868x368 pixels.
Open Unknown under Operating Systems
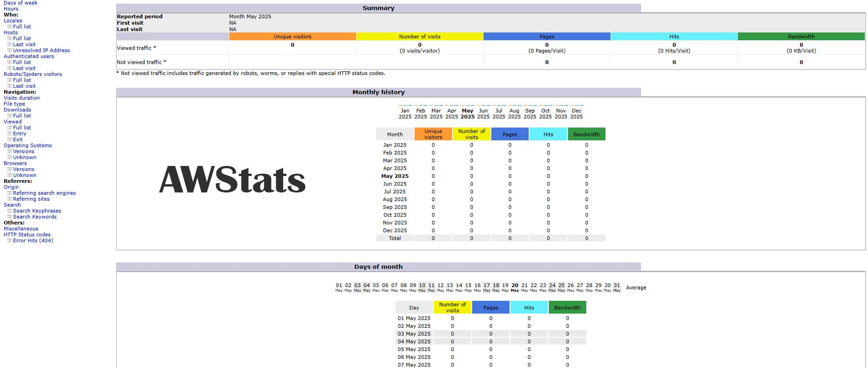25,157
